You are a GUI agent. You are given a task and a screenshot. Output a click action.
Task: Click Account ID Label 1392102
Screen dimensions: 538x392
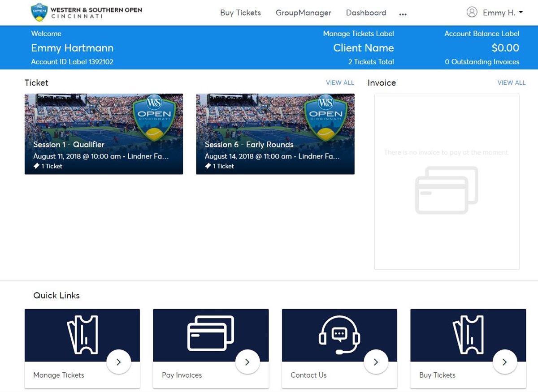point(72,62)
